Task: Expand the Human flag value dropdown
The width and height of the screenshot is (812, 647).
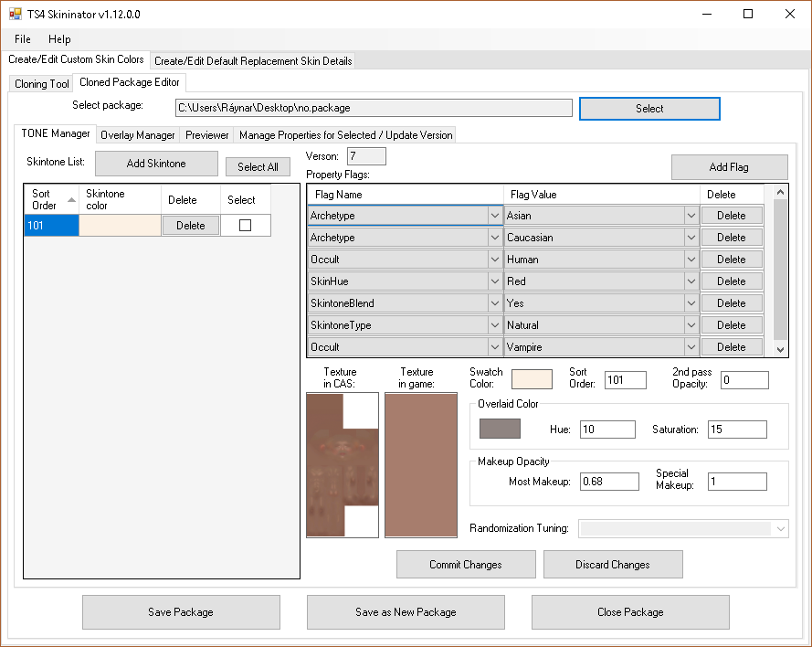Action: coord(691,259)
